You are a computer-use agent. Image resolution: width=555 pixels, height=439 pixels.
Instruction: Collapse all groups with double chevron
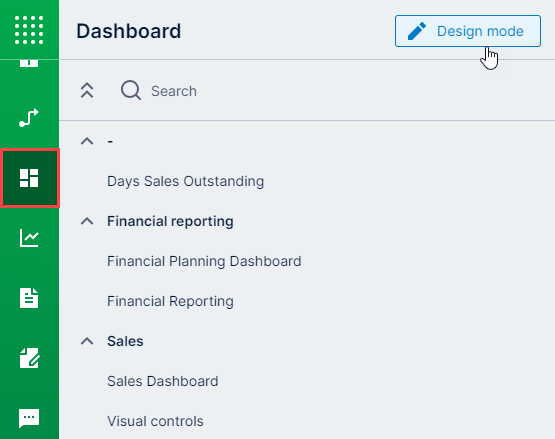87,90
